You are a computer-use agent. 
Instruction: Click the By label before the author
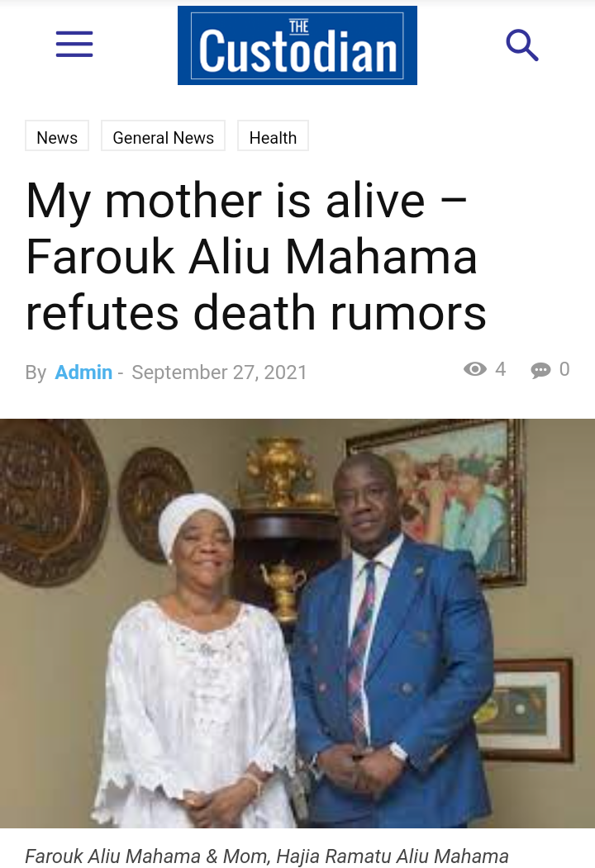(36, 372)
